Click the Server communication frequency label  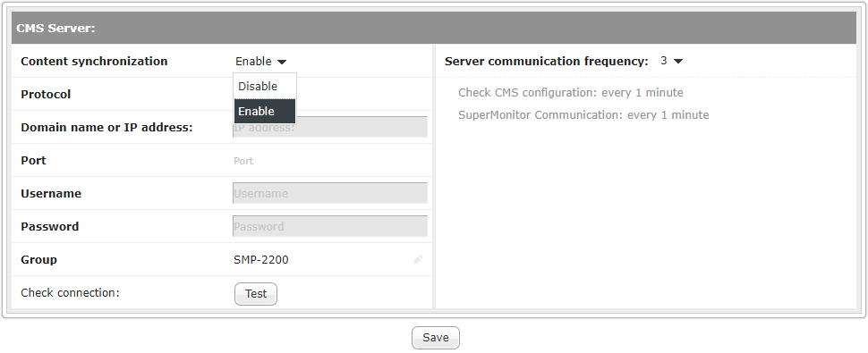coord(547,62)
